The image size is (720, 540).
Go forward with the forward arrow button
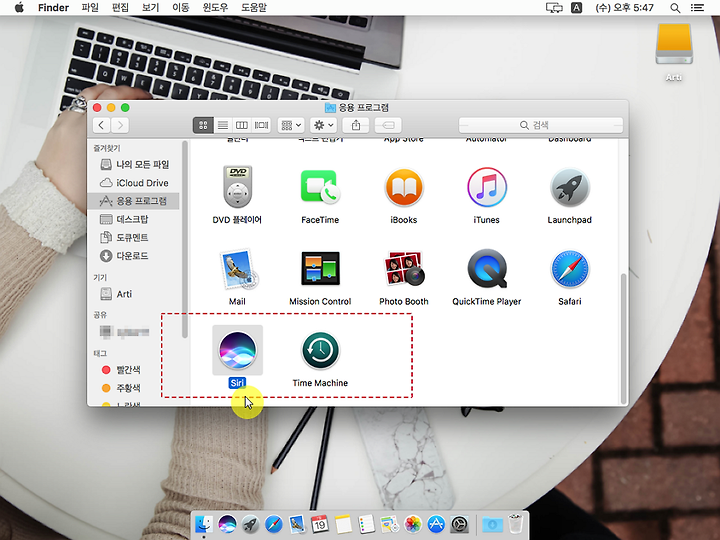point(120,125)
